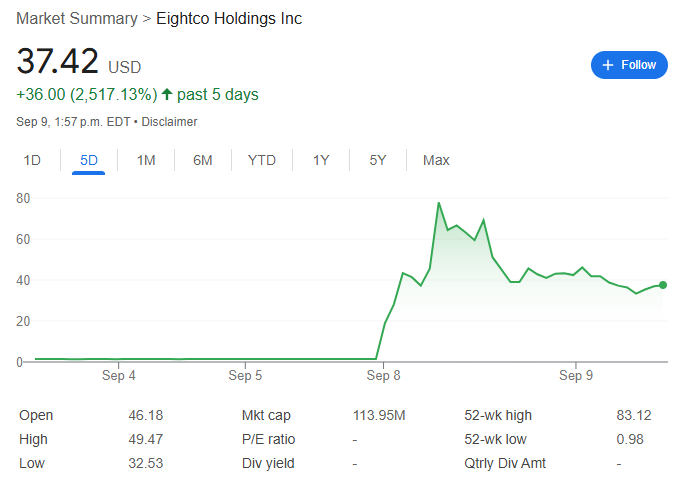Click the Open value 46.18

point(145,415)
